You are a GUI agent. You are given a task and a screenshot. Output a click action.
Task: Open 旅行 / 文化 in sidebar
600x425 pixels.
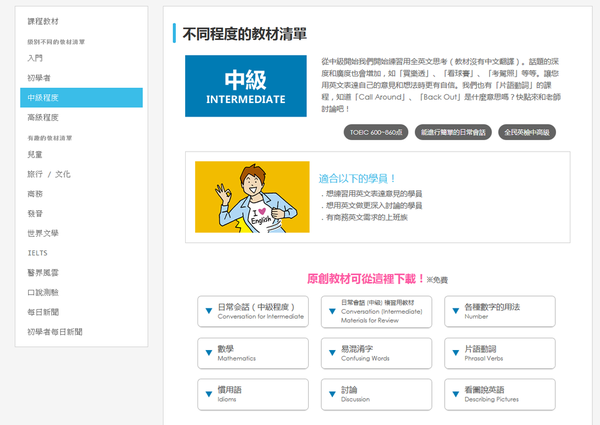pyautogui.click(x=50, y=174)
